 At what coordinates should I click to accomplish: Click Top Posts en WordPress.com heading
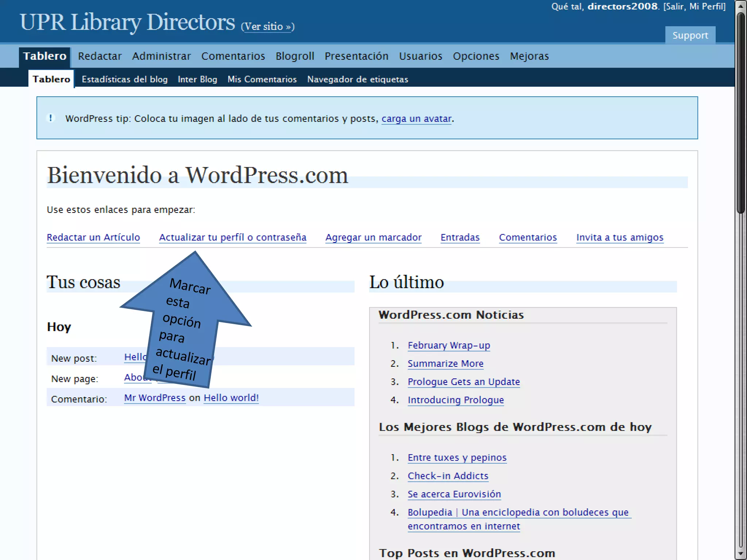(x=467, y=553)
